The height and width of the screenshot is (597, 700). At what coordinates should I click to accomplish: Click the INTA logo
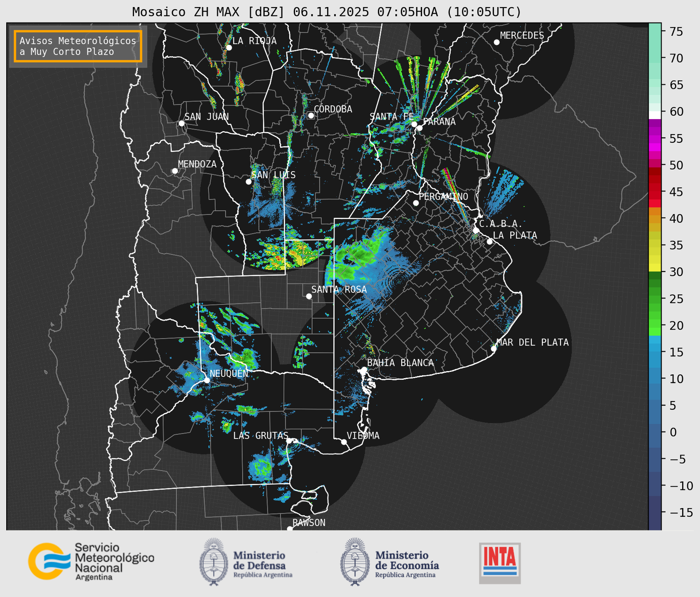pos(500,563)
